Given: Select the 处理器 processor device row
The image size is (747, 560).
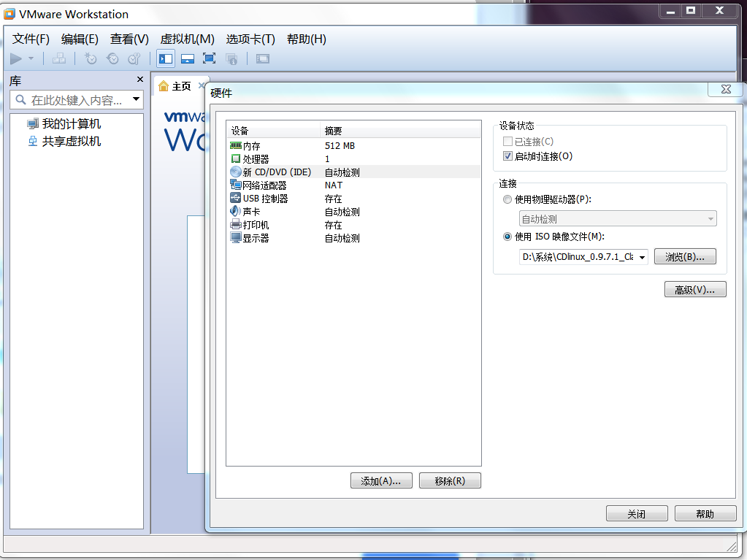Looking at the screenshot, I should [353, 158].
